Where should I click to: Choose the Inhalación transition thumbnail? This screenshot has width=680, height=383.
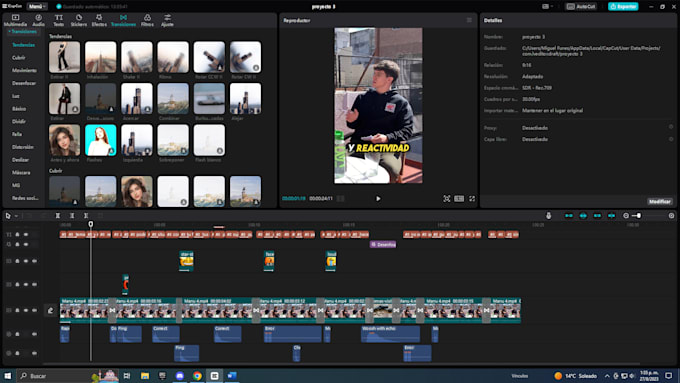click(x=101, y=57)
